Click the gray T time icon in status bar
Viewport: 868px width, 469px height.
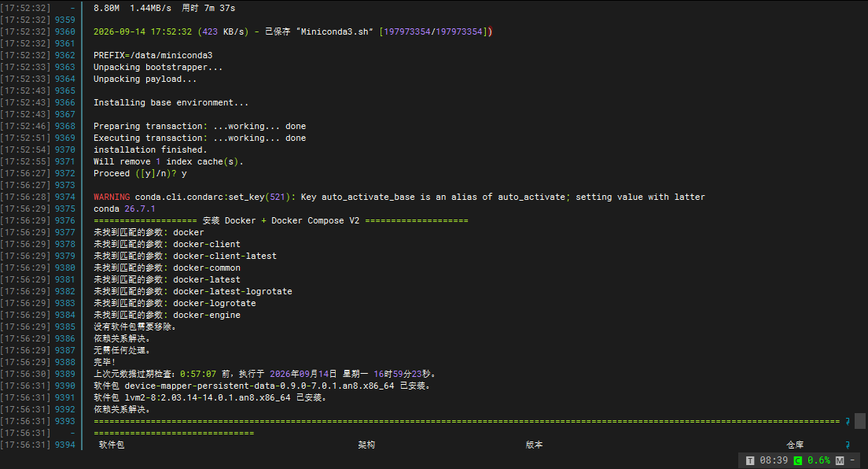[x=750, y=460]
